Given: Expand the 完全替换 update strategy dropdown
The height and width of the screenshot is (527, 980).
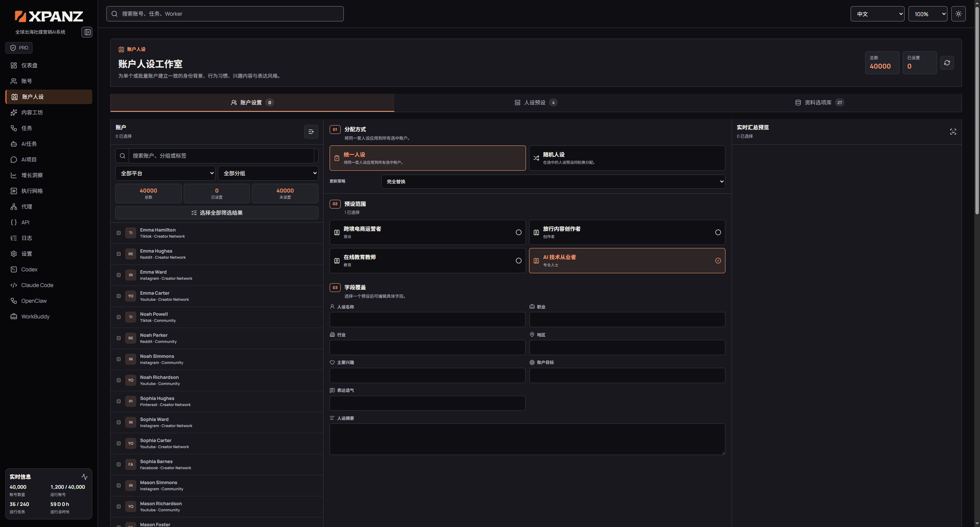Looking at the screenshot, I should (553, 181).
